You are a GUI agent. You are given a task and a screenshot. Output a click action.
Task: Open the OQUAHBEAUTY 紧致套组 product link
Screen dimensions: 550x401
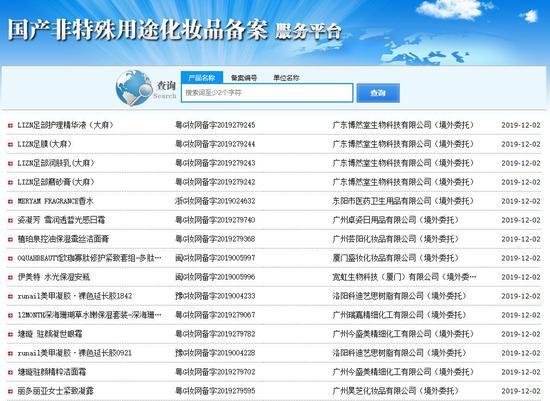point(89,258)
